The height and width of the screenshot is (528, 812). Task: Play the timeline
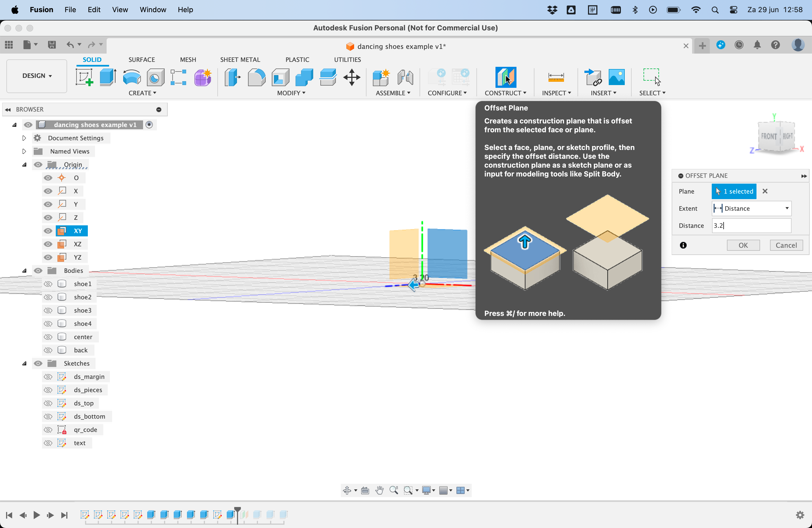click(x=36, y=515)
